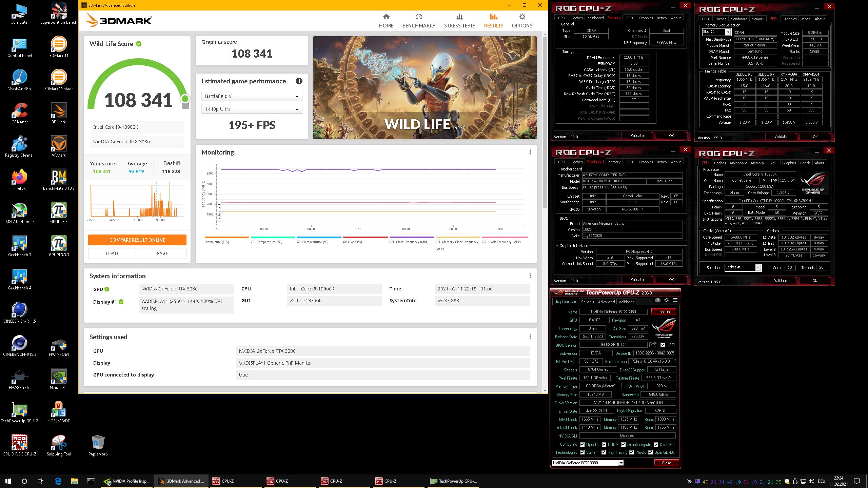
Task: Open the Home section in 3DMark
Action: tap(386, 21)
